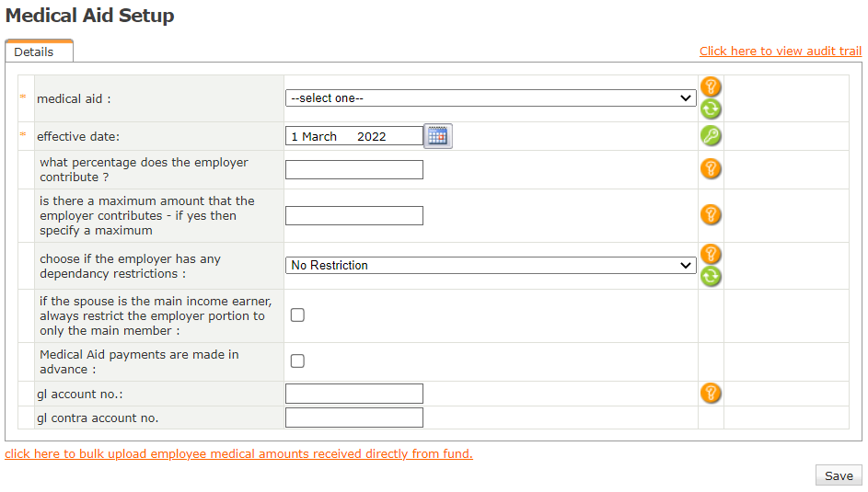Screen dimensions: 868x492
Task: Open the bulk upload employee medical amounts link
Action: click(238, 454)
